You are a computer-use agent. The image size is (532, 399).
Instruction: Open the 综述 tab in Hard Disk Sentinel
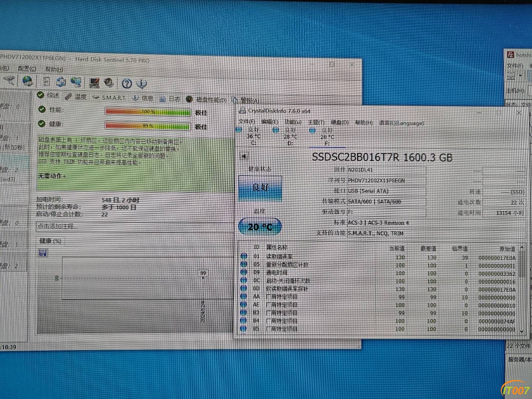pyautogui.click(x=48, y=95)
